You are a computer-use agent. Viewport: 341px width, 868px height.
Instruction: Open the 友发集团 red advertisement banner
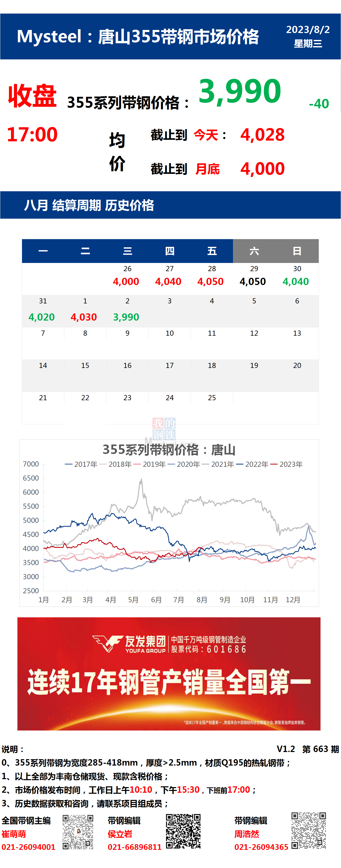coord(169,674)
